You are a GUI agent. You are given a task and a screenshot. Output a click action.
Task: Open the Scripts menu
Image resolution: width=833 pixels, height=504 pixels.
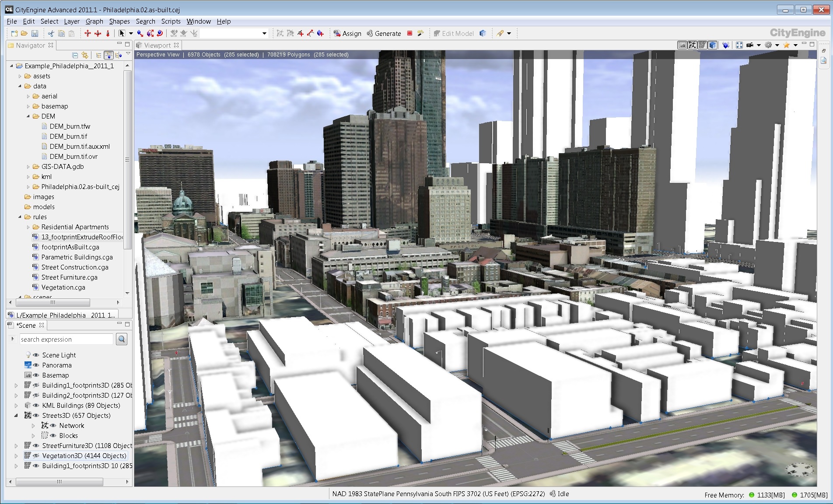pyautogui.click(x=171, y=21)
